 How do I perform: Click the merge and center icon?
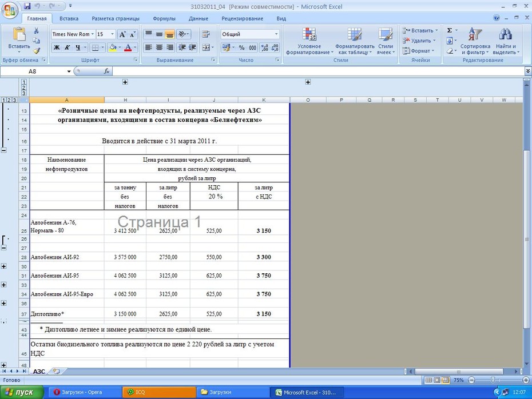click(x=205, y=47)
